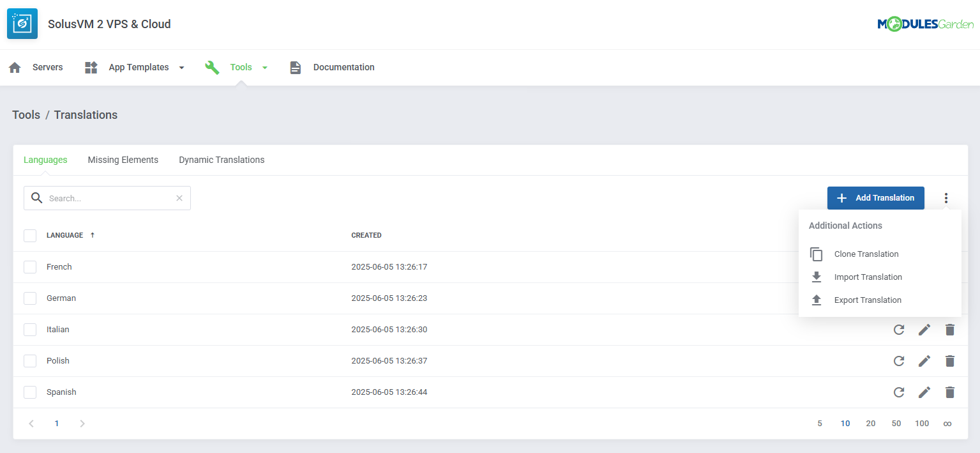Screen dimensions: 980x453
Task: Click the home icon in the navigation bar
Action: coord(14,67)
